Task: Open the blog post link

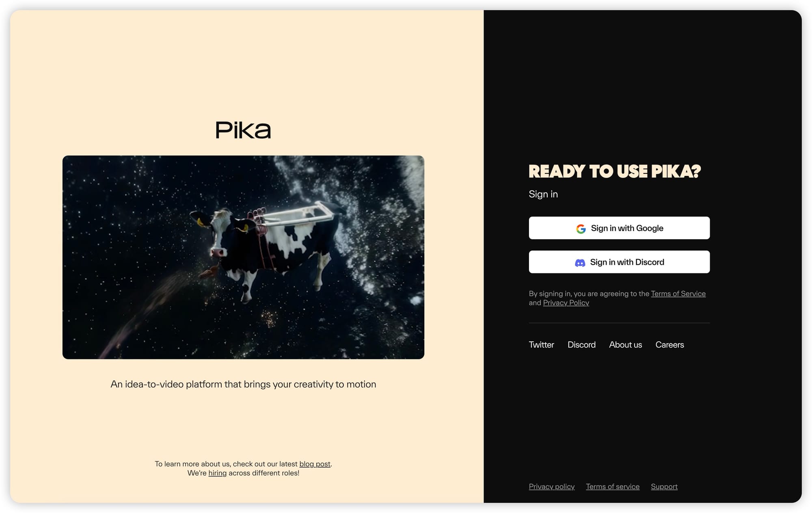Action: coord(315,463)
